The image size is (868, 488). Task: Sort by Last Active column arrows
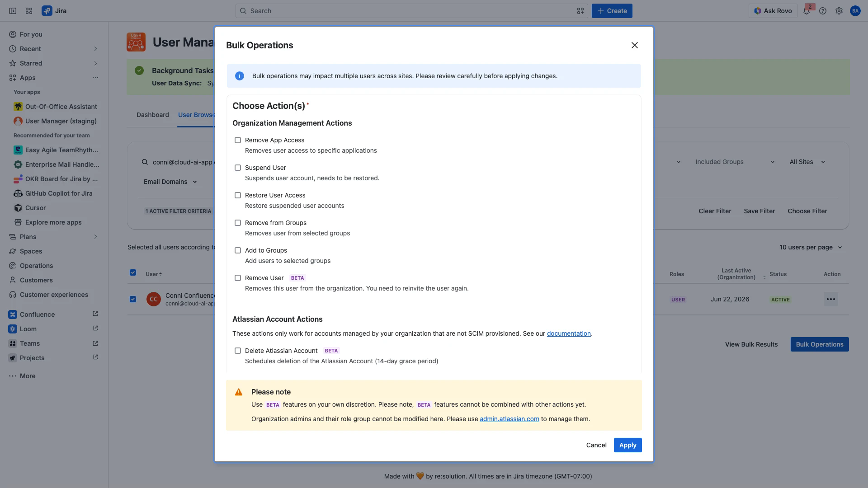click(764, 277)
